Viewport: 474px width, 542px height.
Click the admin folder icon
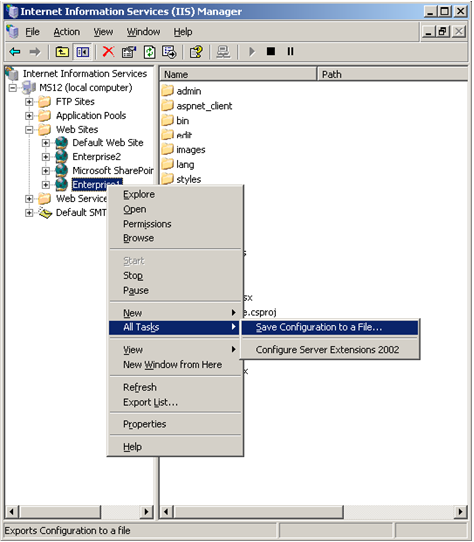tap(168, 91)
